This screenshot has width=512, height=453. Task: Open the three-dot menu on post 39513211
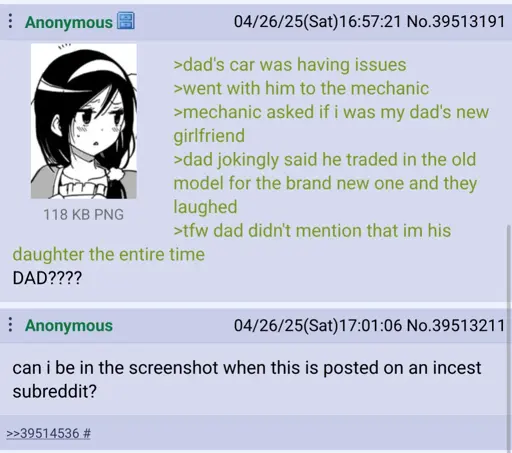tap(10, 325)
